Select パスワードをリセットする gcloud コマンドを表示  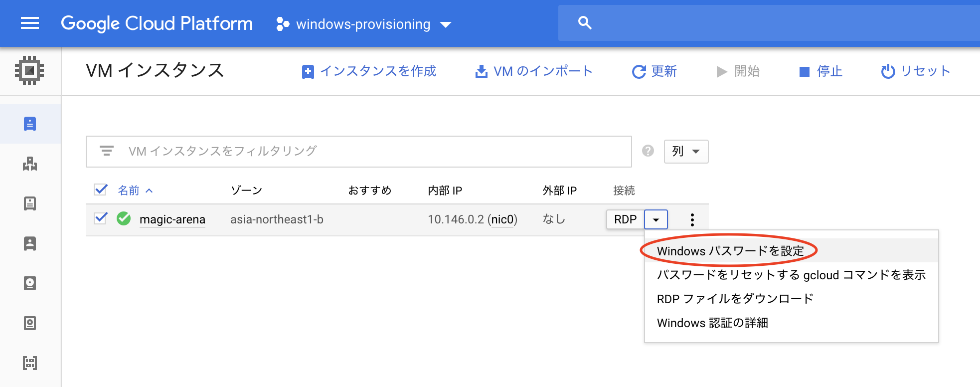[x=791, y=275]
